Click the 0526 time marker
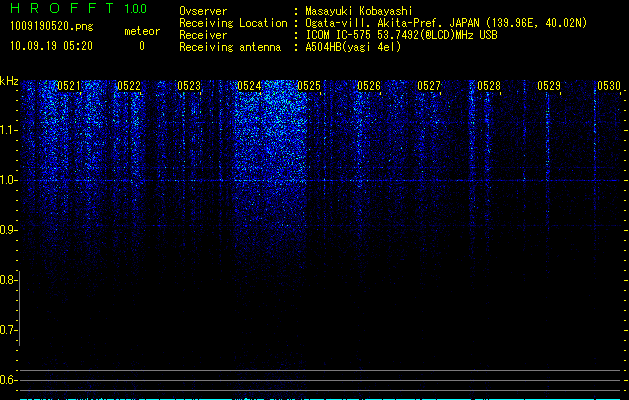Image resolution: width=629 pixels, height=400 pixels. coord(369,86)
